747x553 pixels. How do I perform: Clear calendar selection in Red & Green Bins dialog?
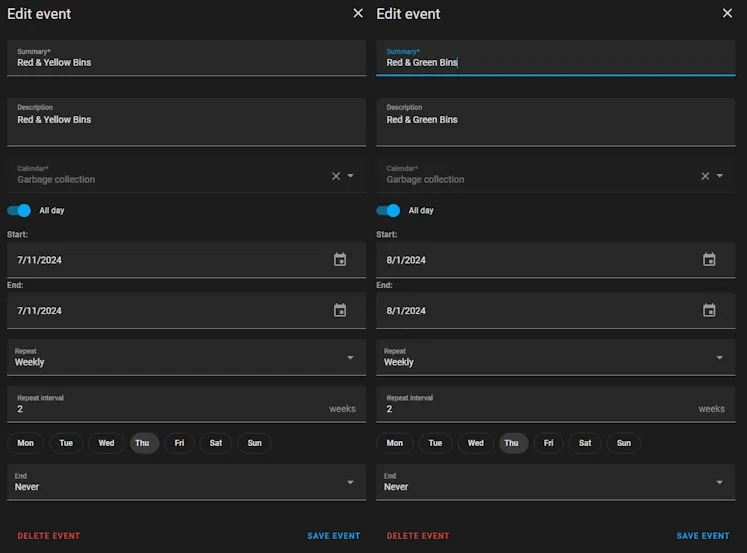tap(705, 176)
